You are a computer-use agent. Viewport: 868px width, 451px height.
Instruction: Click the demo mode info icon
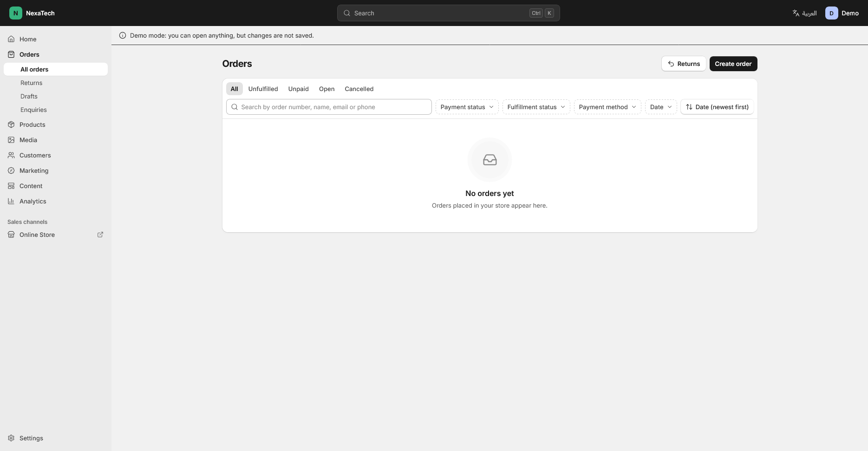pyautogui.click(x=123, y=35)
